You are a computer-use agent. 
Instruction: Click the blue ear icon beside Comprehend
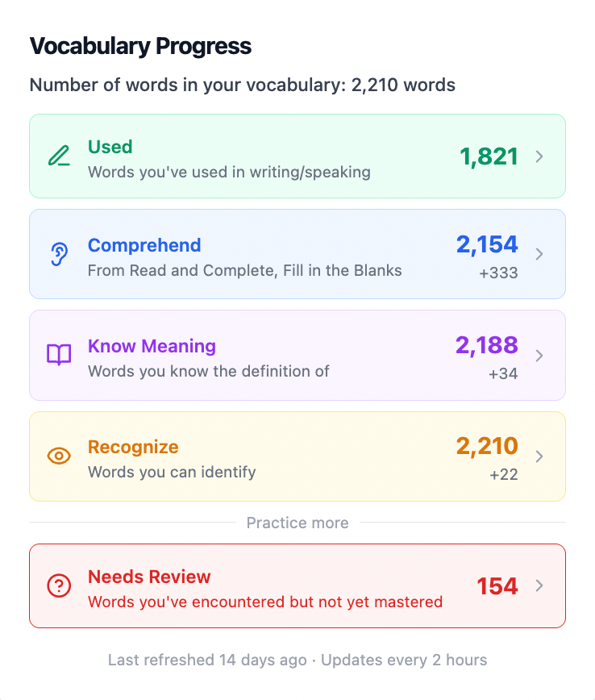[59, 256]
